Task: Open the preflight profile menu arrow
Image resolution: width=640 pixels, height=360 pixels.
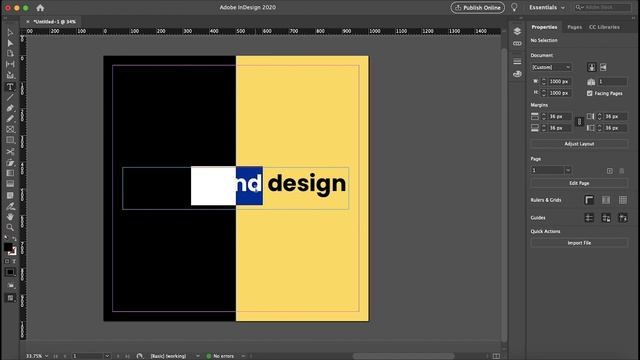Action: point(198,356)
